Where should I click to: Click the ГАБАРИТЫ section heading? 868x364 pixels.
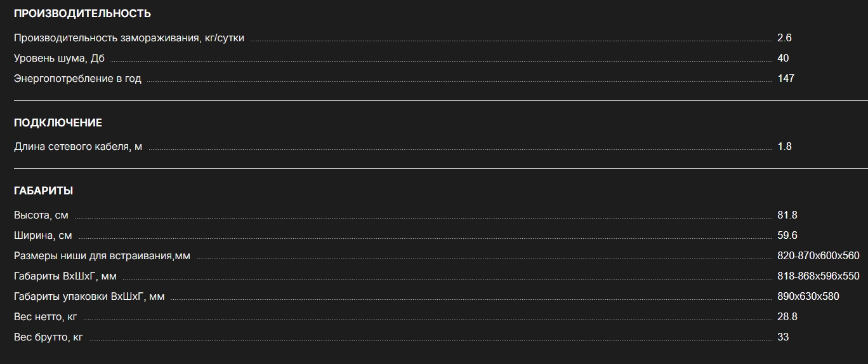(44, 191)
